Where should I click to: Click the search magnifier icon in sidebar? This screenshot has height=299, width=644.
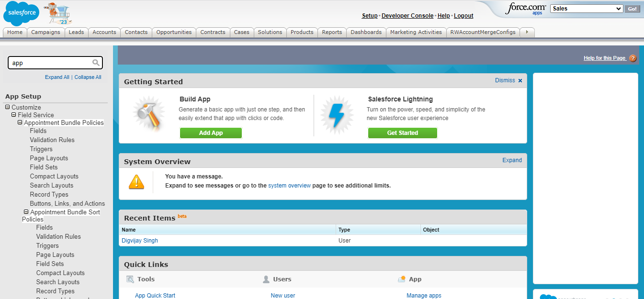96,63
